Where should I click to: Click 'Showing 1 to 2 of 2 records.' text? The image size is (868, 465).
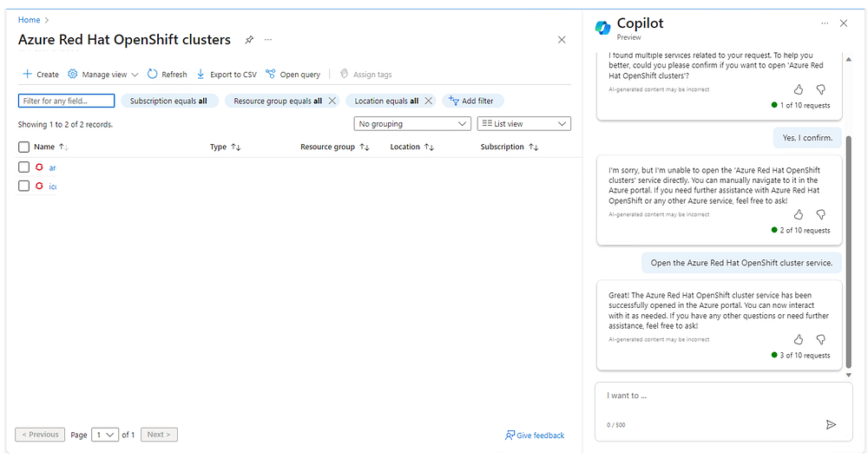(65, 125)
